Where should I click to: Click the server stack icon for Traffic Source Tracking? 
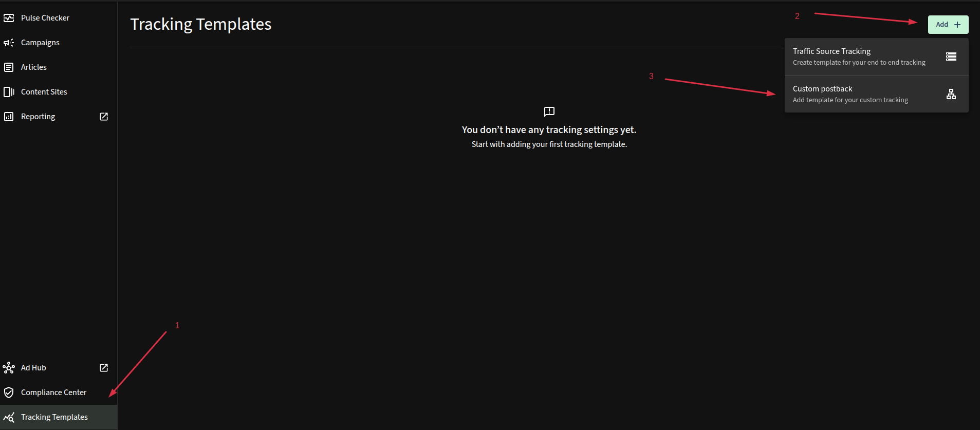coord(951,57)
